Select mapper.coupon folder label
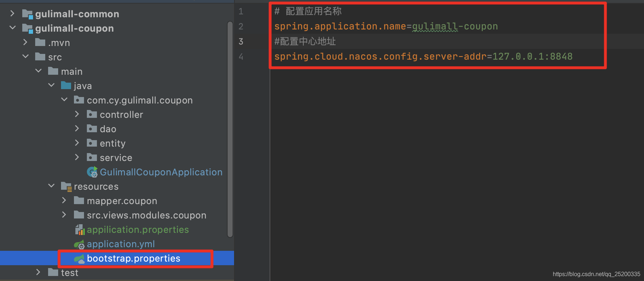The image size is (644, 281). pos(122,201)
